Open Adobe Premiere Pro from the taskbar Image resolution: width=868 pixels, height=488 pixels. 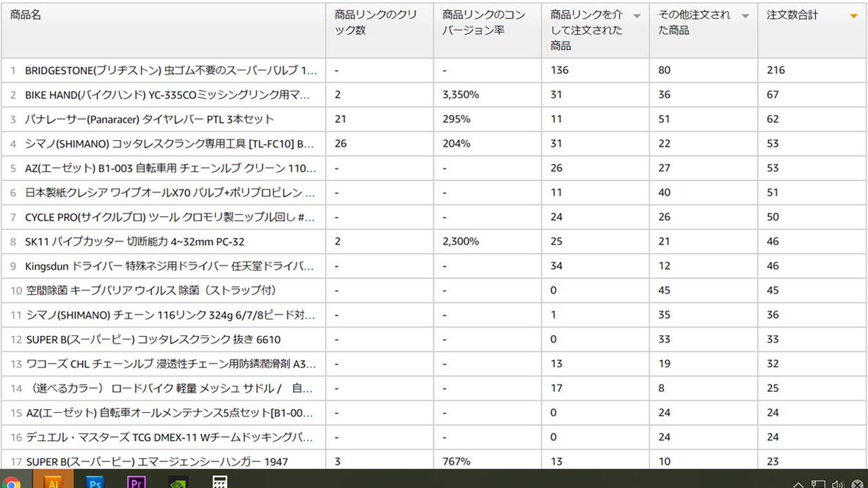tap(137, 482)
